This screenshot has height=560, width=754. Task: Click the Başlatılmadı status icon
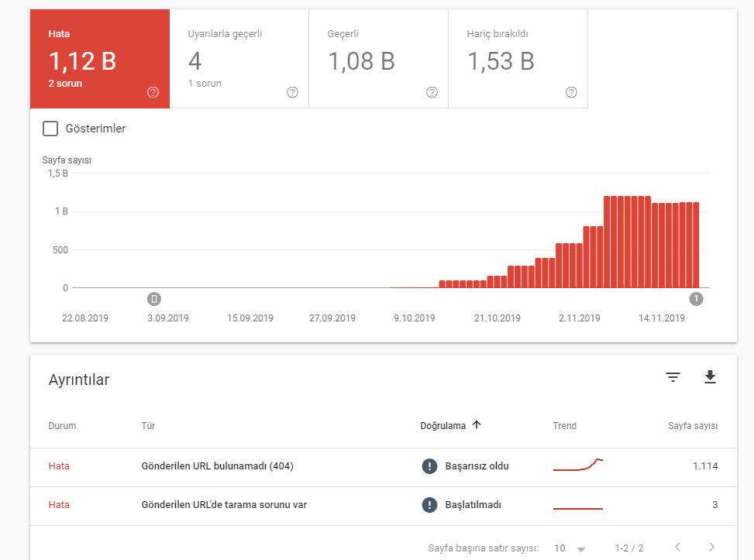(x=429, y=505)
